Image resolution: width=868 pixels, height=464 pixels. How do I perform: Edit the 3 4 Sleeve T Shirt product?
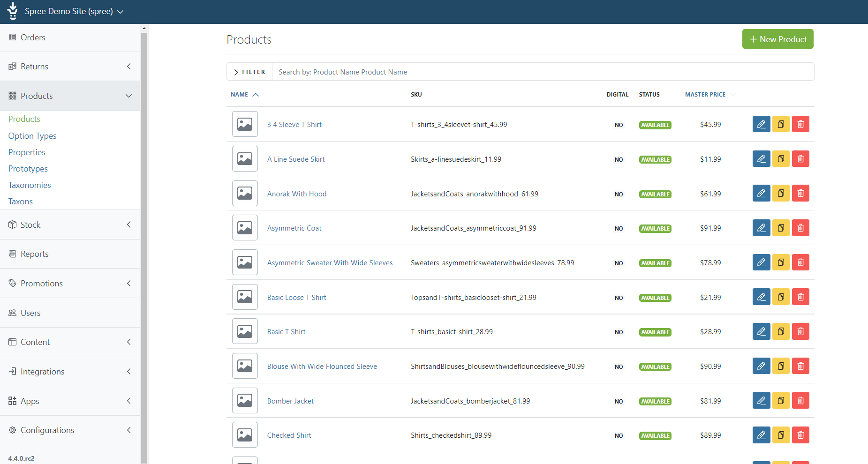[761, 124]
